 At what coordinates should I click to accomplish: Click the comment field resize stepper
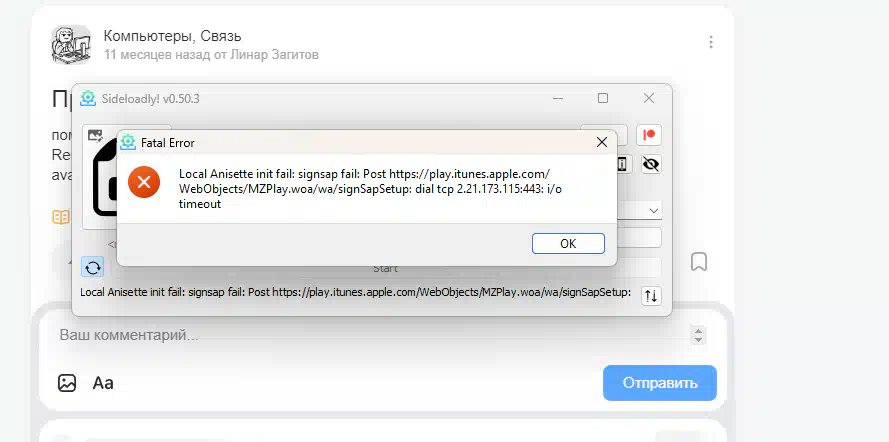698,335
